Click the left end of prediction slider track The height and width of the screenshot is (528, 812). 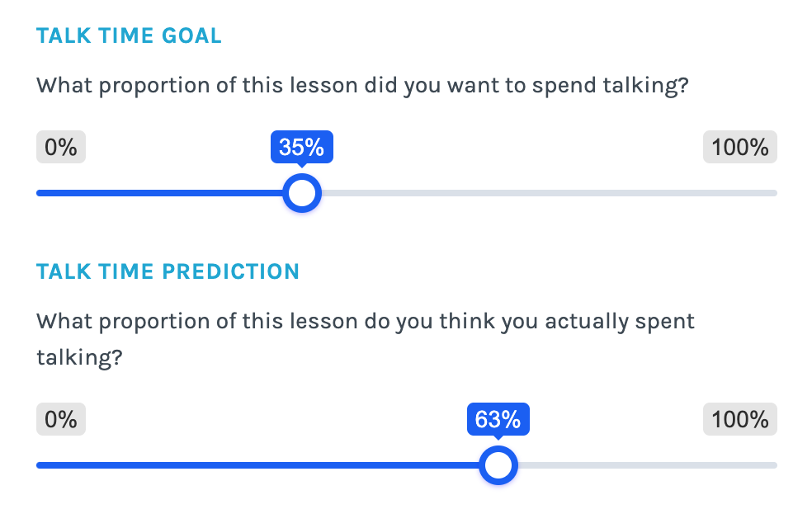click(40, 465)
